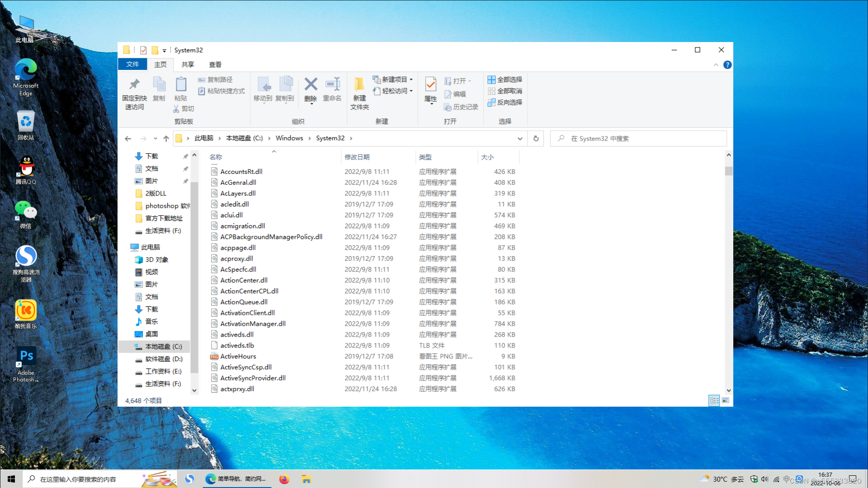The width and height of the screenshot is (868, 488).
Task: Toggle Select All (全部选择) option
Action: (x=505, y=80)
